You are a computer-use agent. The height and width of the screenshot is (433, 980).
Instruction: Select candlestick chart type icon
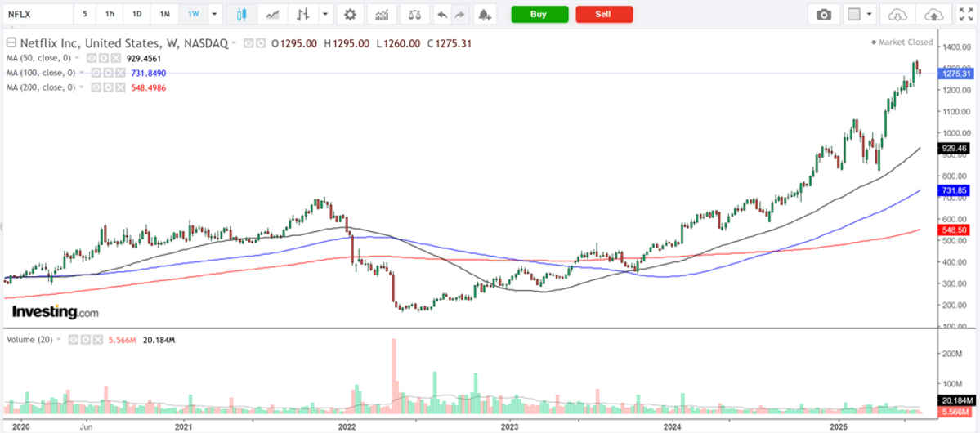coord(242,15)
